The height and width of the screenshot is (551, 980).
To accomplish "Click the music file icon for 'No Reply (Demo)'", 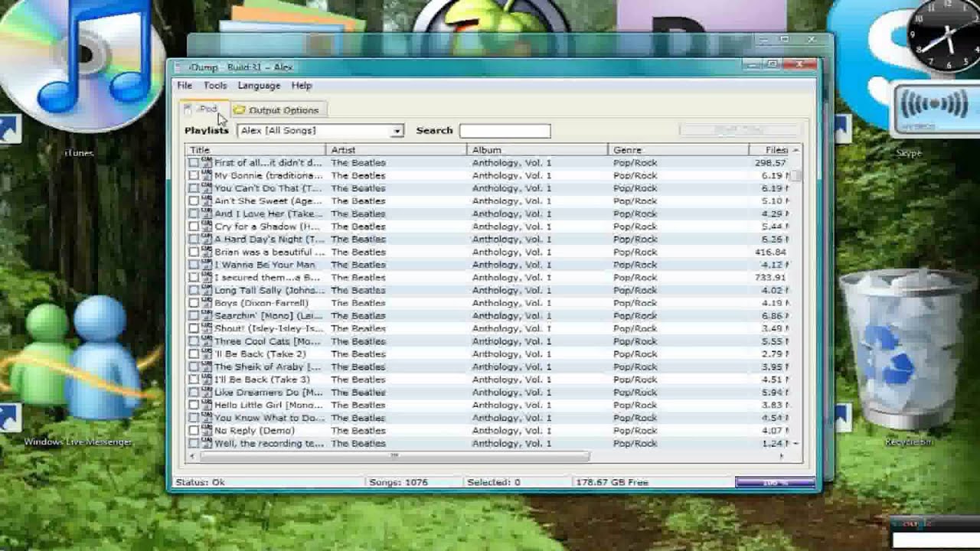I will point(207,430).
